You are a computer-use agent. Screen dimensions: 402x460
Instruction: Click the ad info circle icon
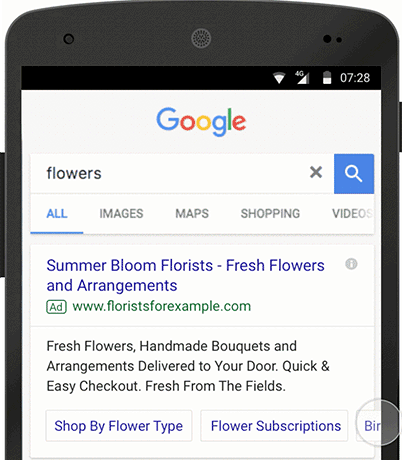(351, 264)
